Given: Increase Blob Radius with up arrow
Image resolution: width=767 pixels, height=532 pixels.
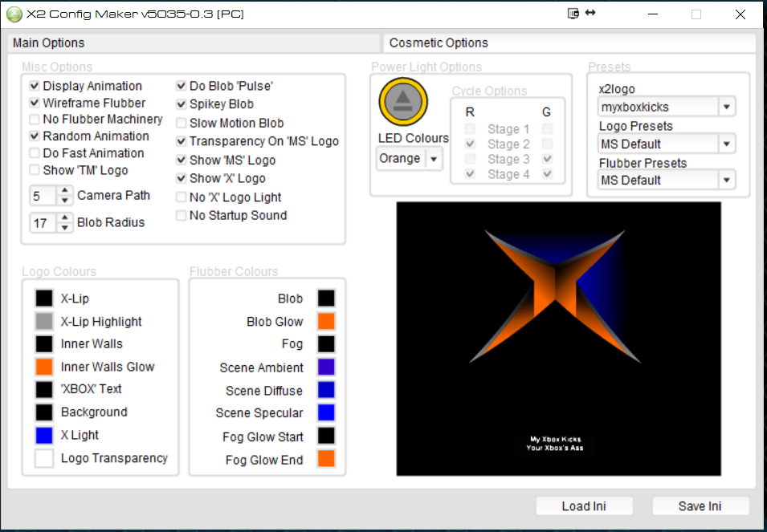Looking at the screenshot, I should tap(64, 218).
